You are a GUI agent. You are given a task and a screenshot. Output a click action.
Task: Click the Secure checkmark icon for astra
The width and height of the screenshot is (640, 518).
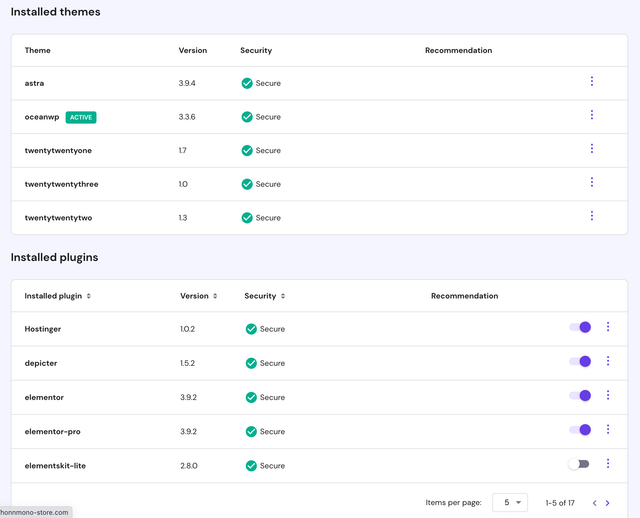click(x=247, y=83)
